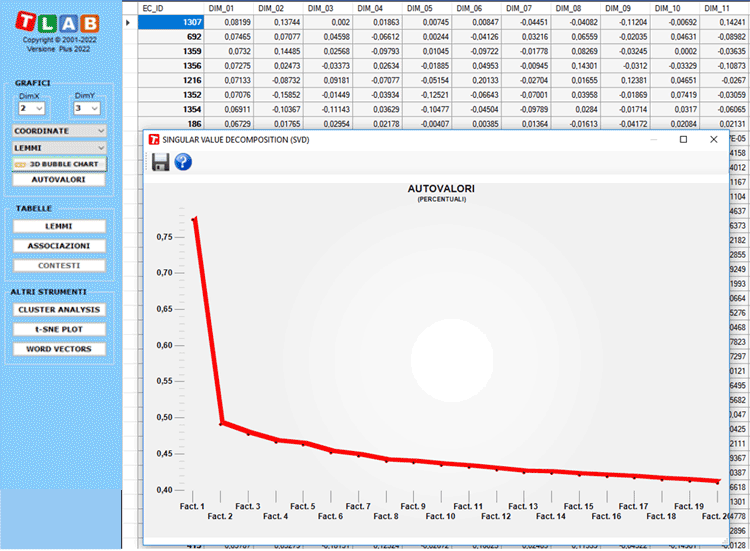Click the Fact. 1 axis label
This screenshot has height=551, width=750.
[x=192, y=507]
